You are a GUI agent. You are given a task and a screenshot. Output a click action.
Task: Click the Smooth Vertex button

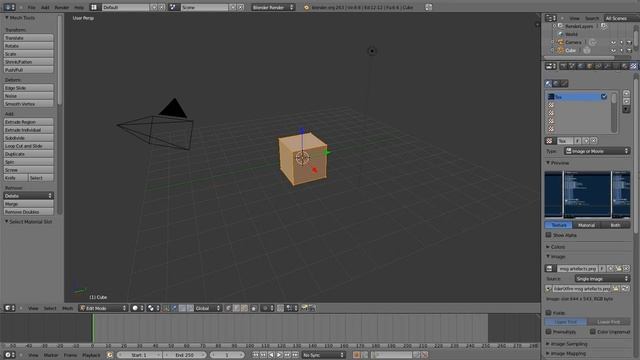pos(29,104)
